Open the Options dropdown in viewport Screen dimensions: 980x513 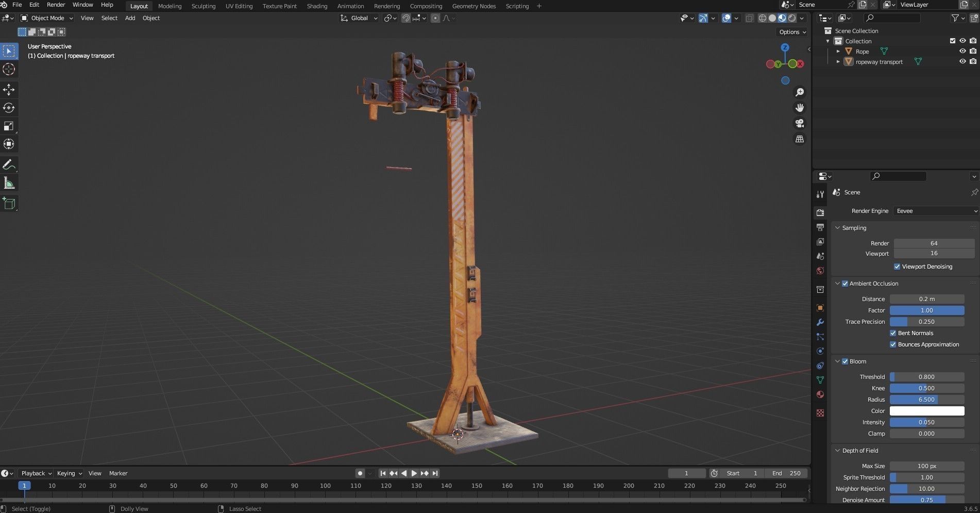click(792, 32)
